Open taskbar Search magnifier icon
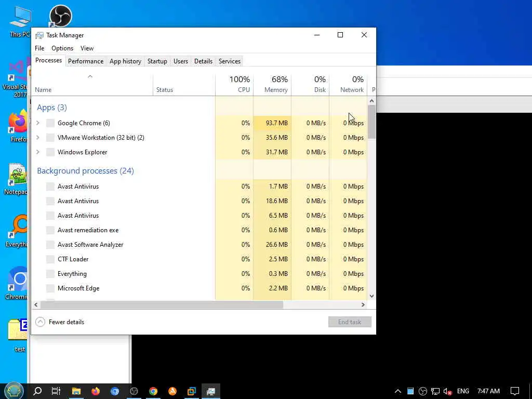This screenshot has width=532, height=399. (37, 391)
